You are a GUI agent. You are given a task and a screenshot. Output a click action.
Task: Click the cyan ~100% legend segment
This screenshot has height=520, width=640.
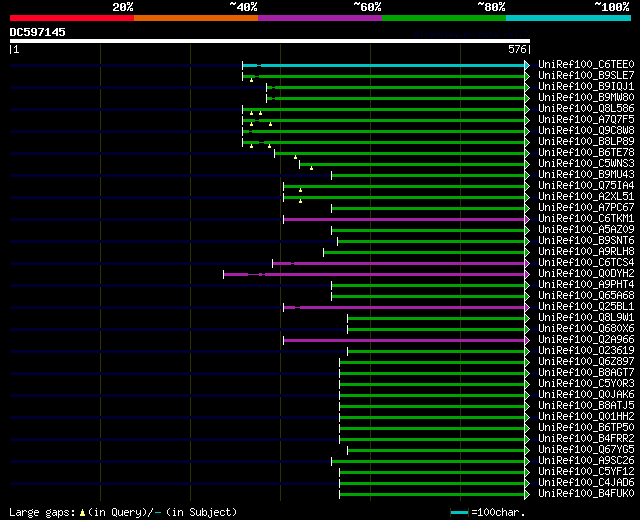[569, 18]
